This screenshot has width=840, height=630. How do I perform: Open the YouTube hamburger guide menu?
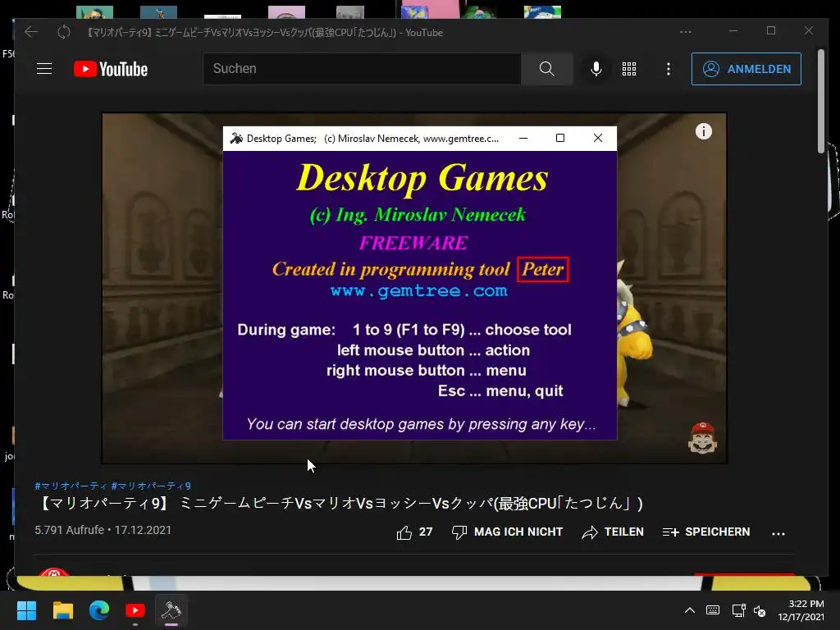(44, 69)
